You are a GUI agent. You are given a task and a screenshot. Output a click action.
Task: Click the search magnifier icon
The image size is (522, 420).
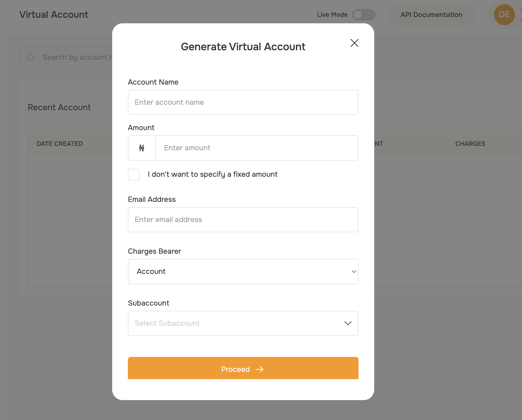(x=30, y=57)
